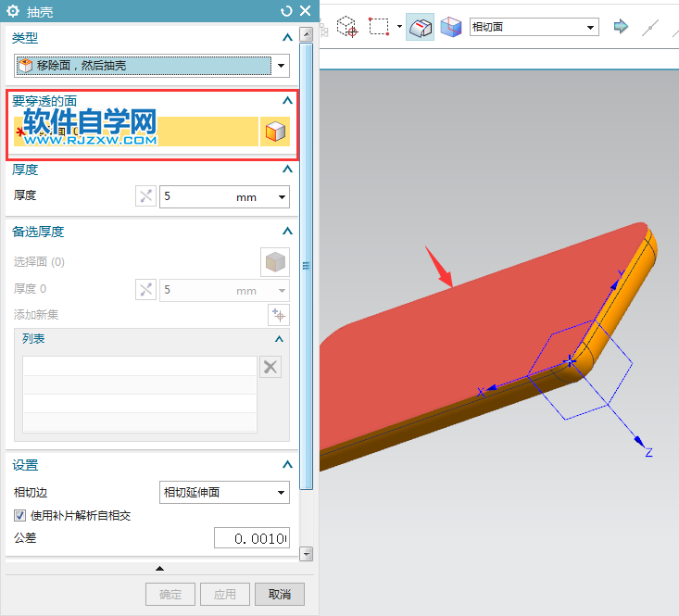The image size is (679, 616).
Task: Open the 移除面，然后抽壳 type dropdown
Action: pos(152,66)
